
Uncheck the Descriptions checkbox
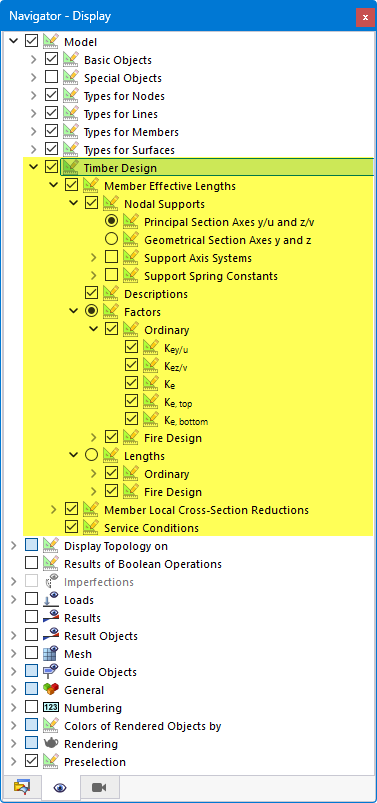(x=91, y=293)
